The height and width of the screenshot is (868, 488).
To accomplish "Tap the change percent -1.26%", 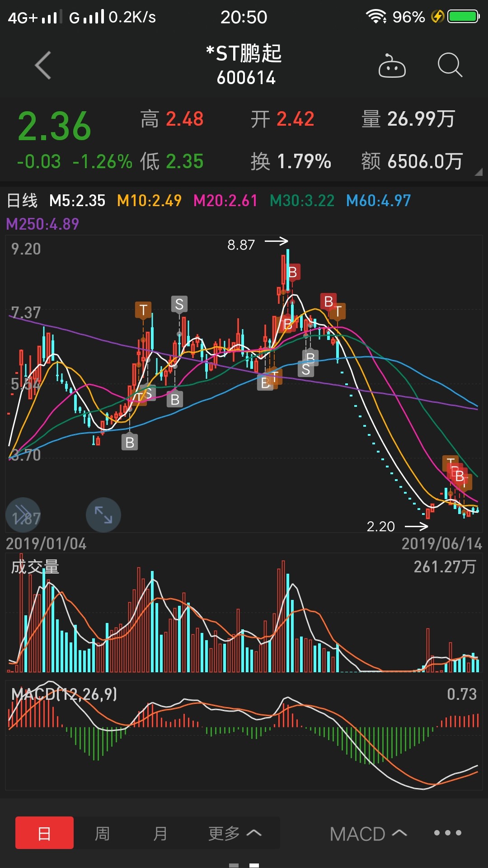I will point(103,161).
